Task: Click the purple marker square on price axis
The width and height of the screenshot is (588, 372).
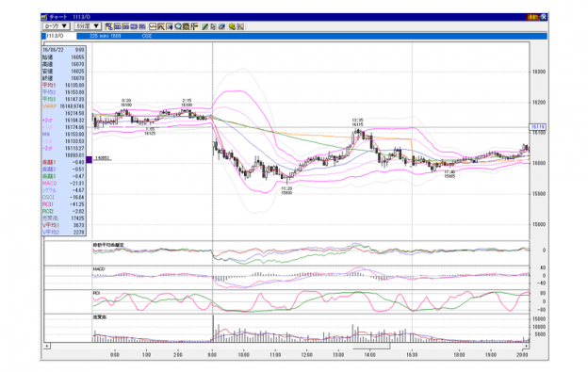Action: [x=89, y=159]
